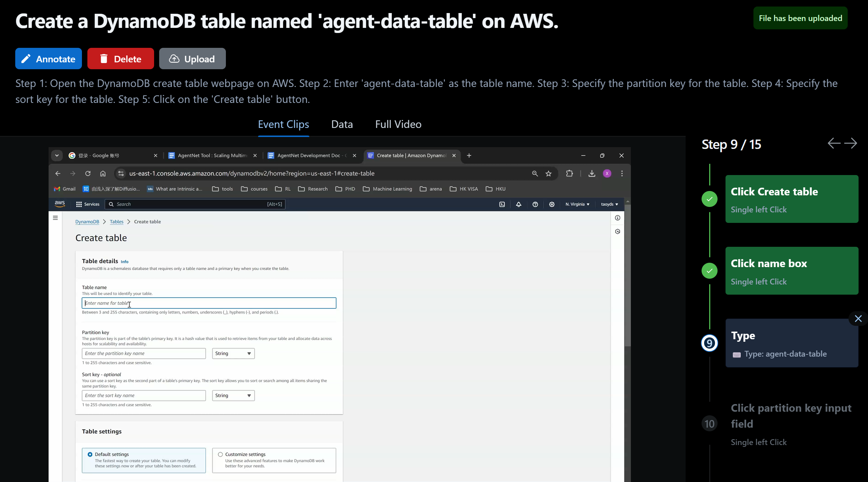Click the red Delete button
Image resolution: width=868 pixels, height=482 pixels.
[120, 58]
